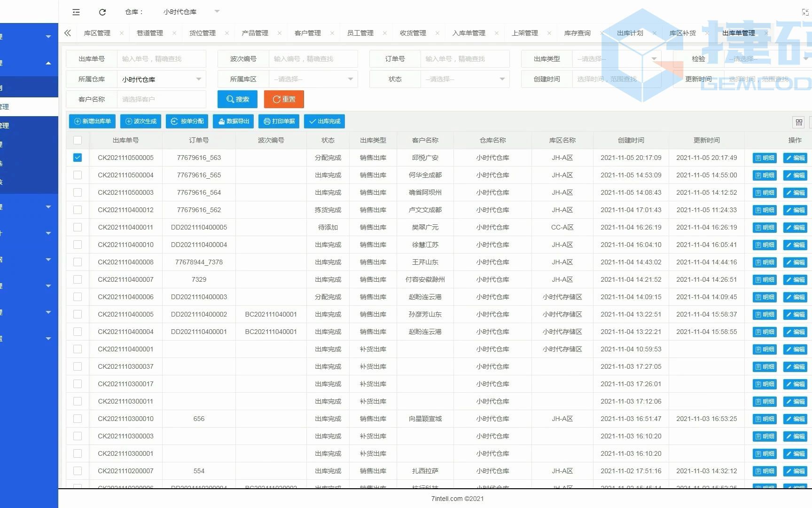
Task: Click the column settings grid icon above the table
Action: tap(799, 122)
